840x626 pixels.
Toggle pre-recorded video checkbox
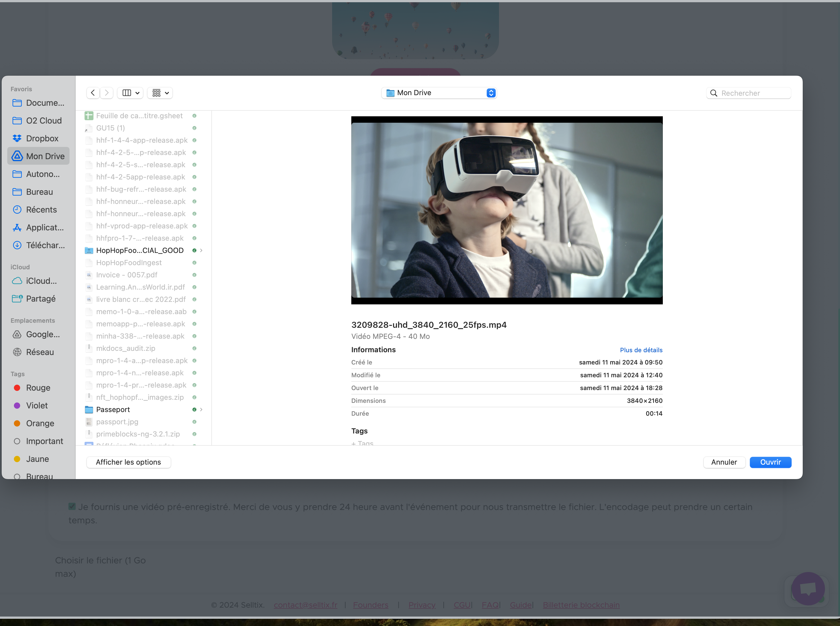72,507
